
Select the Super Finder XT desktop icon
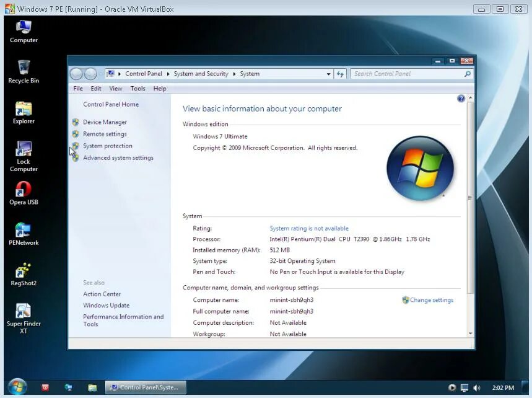(24, 318)
